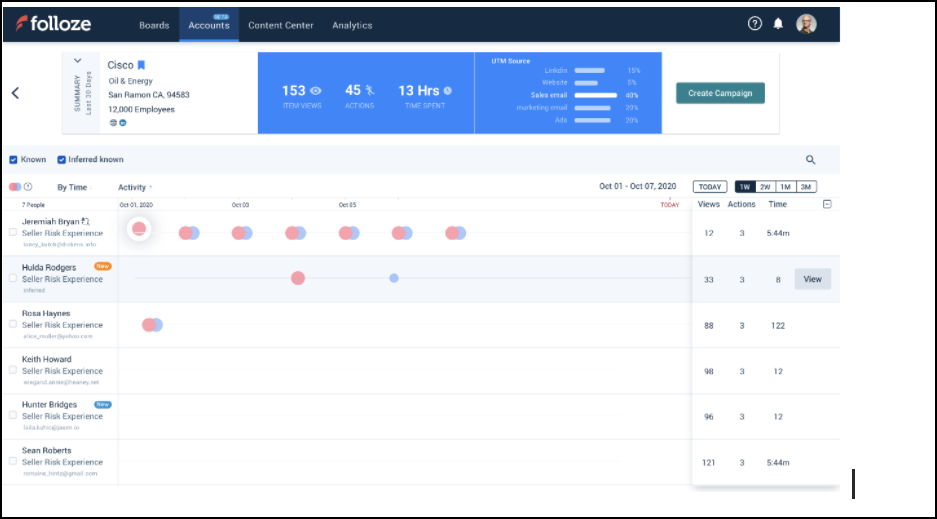Open the search magnifier icon
The image size is (937, 519).
click(x=810, y=159)
